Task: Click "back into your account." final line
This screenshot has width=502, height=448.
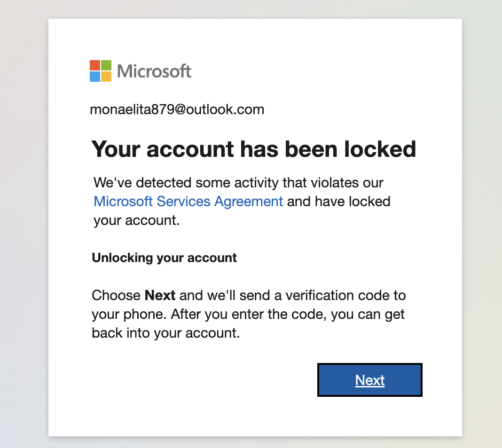Action: [166, 333]
